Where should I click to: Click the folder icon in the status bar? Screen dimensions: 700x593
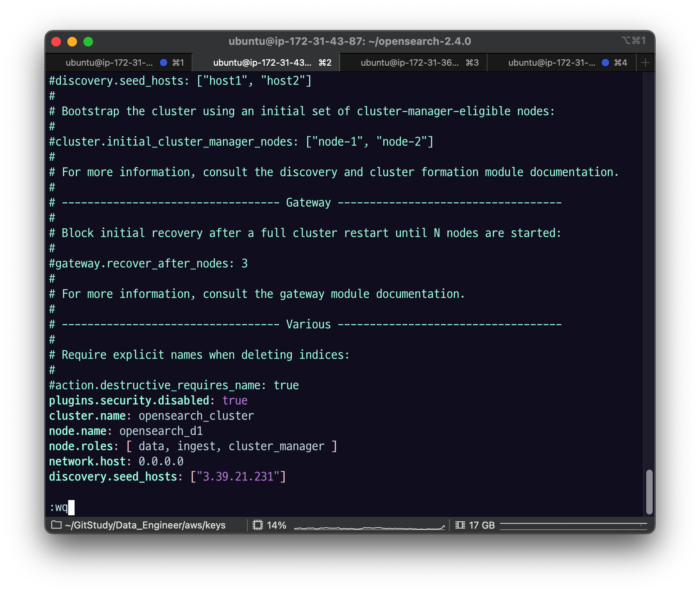pos(57,525)
